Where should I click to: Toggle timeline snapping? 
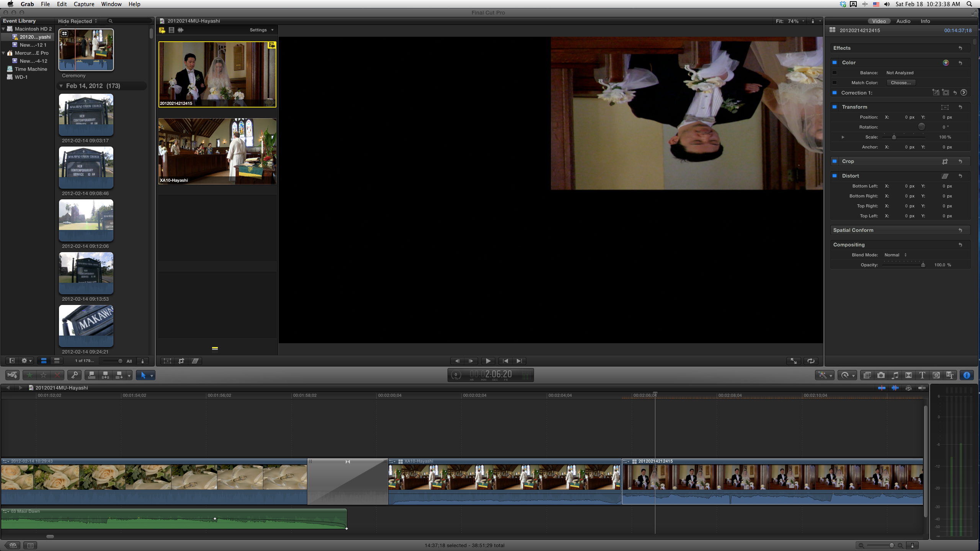922,388
